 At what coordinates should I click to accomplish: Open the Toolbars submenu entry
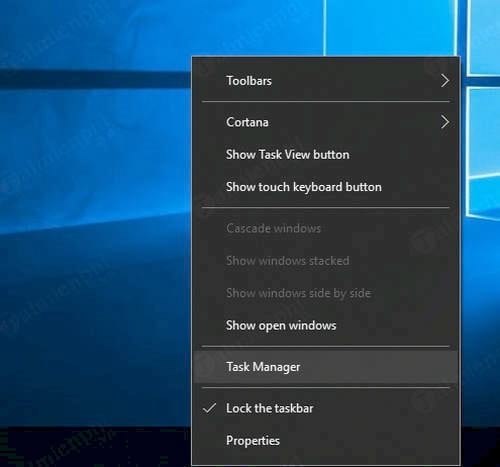tap(326, 81)
